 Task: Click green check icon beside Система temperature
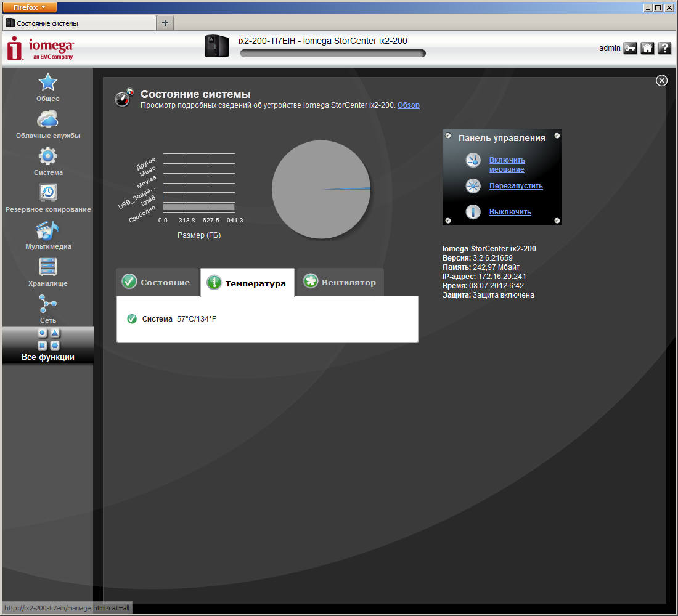(x=132, y=319)
